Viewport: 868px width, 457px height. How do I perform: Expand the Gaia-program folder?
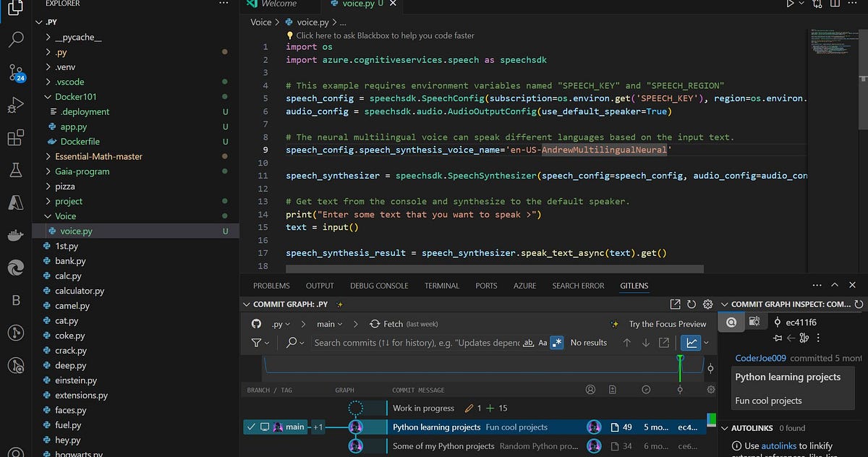pyautogui.click(x=82, y=171)
